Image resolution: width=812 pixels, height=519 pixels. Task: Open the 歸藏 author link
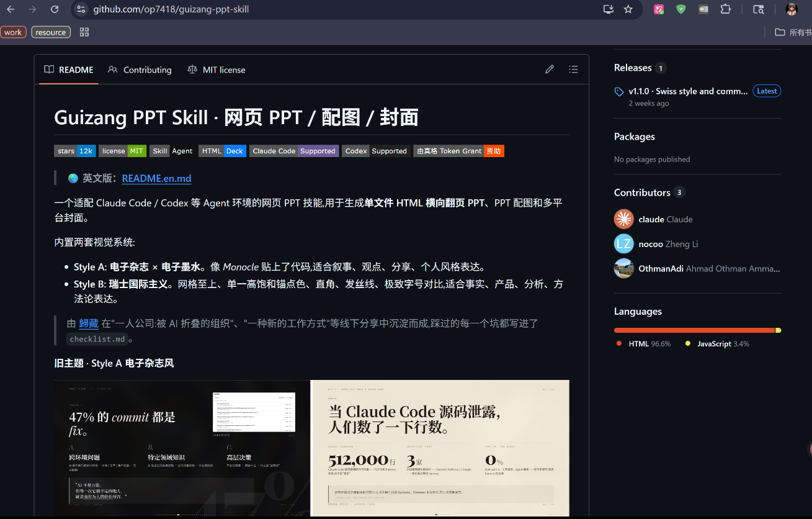pos(89,323)
